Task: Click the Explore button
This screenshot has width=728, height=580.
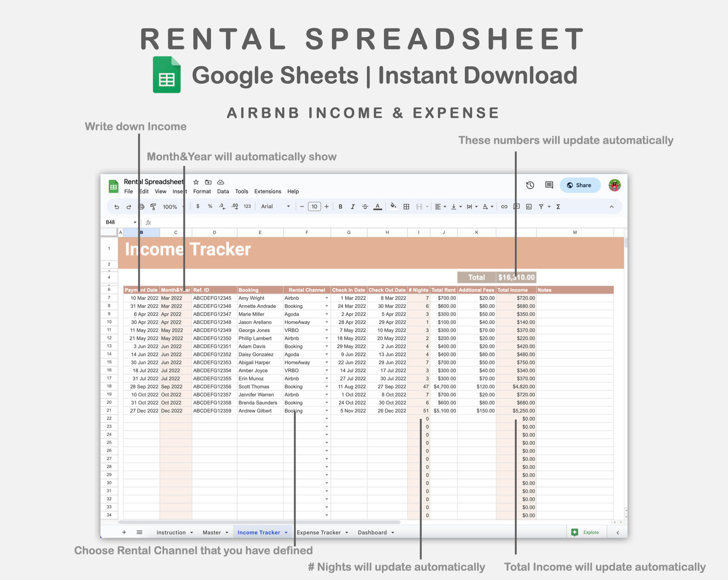Action: (x=586, y=532)
